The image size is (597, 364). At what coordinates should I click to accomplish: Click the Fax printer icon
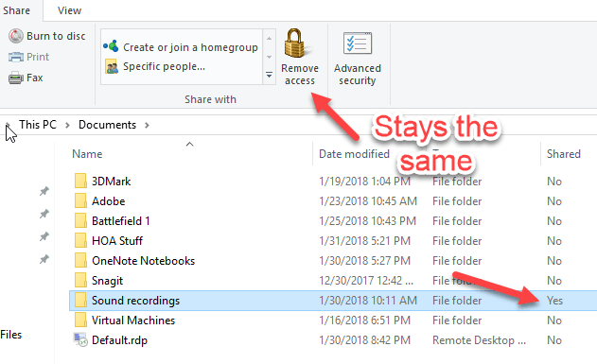[x=15, y=78]
